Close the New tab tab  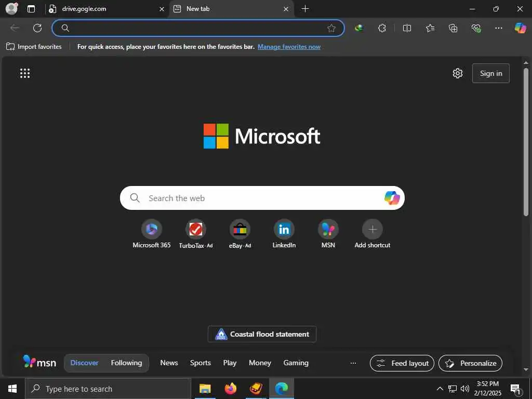click(x=286, y=9)
